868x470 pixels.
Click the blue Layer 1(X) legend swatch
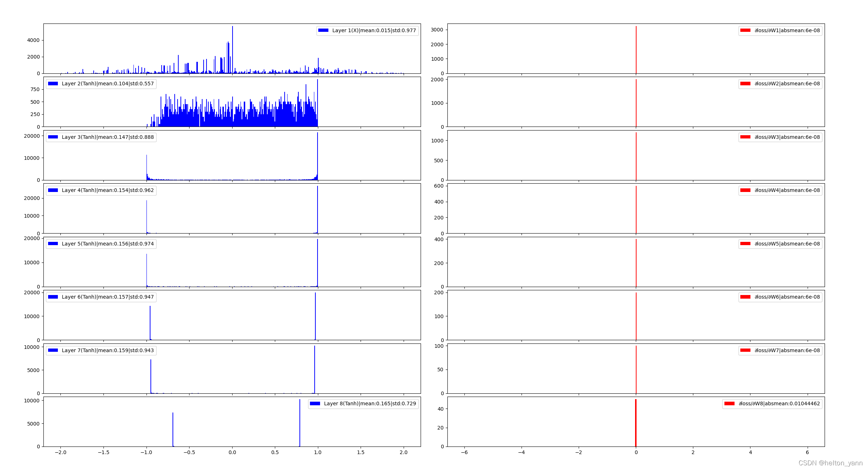pyautogui.click(x=323, y=30)
